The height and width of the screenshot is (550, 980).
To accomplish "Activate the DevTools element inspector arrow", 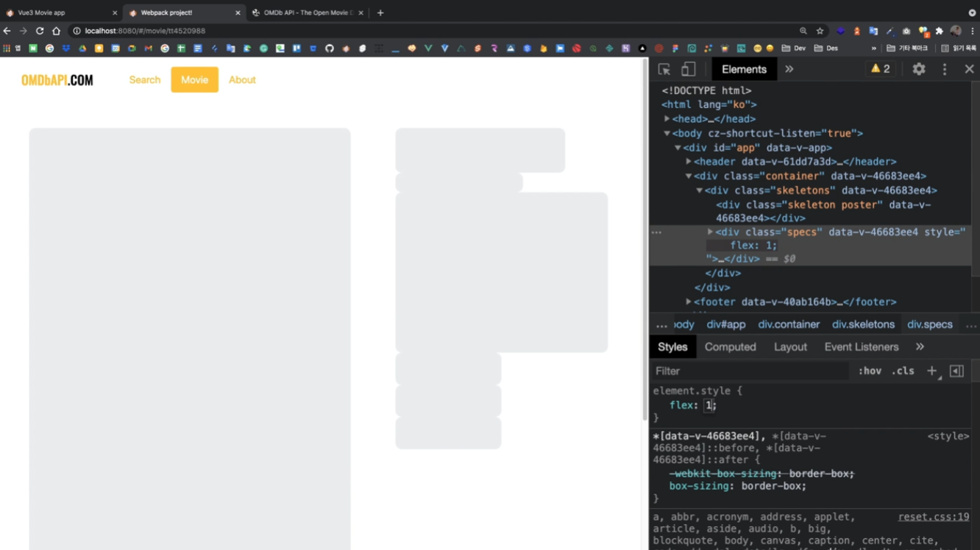I will pyautogui.click(x=664, y=69).
